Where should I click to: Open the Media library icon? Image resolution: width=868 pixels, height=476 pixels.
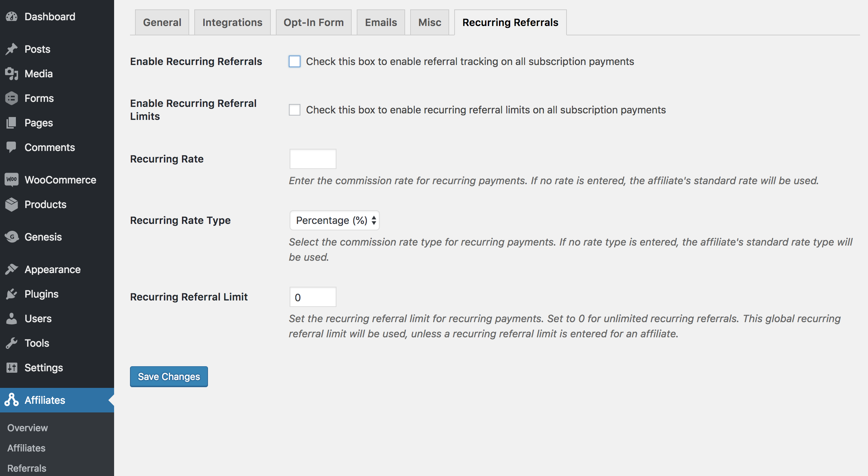[x=12, y=74]
